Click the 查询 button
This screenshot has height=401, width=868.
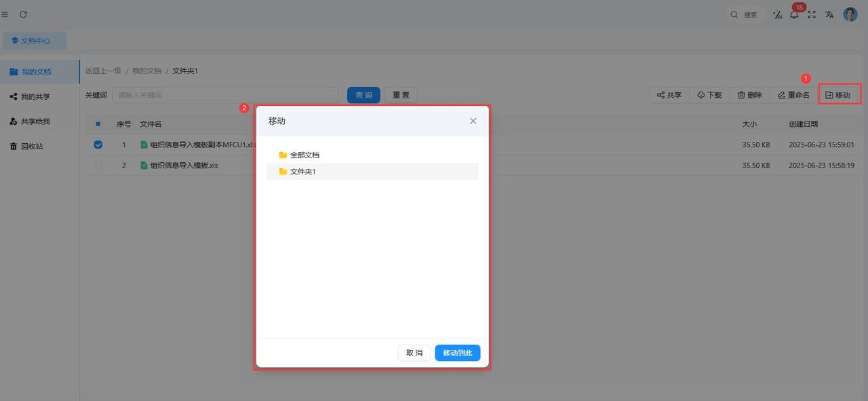pyautogui.click(x=363, y=95)
